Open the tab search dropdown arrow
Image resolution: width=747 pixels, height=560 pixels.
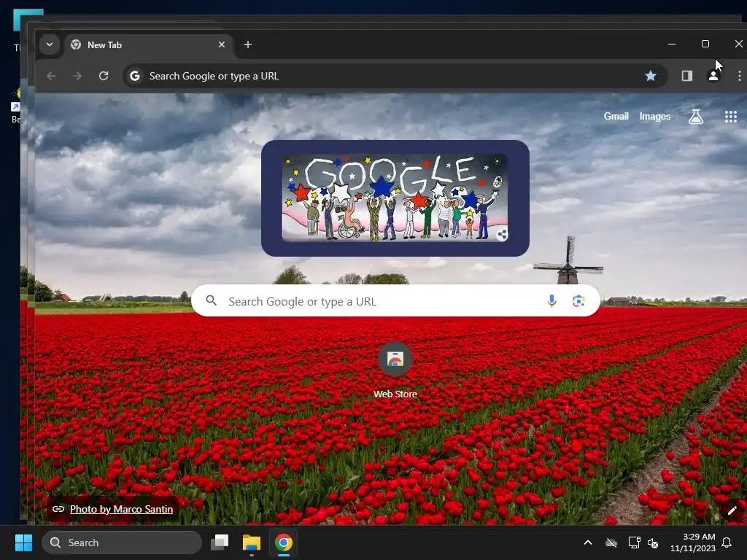point(50,44)
